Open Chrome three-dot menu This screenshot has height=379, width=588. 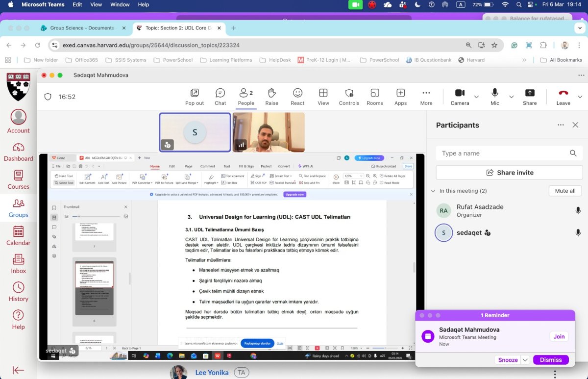tap(580, 45)
